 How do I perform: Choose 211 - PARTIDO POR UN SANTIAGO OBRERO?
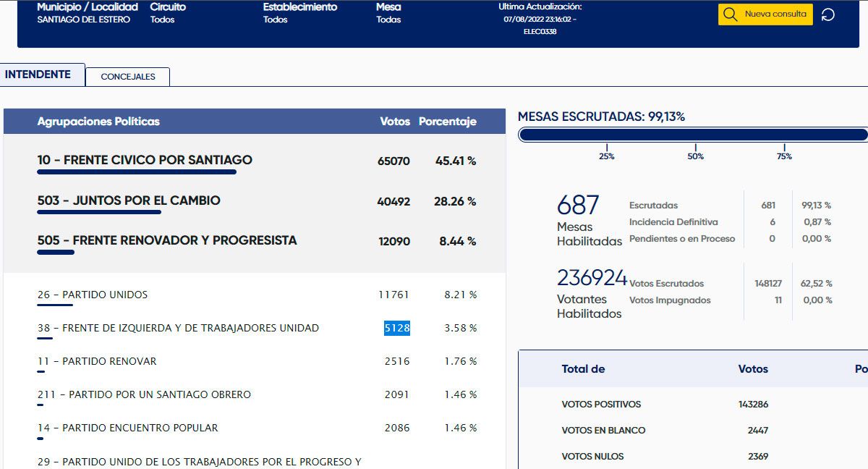[144, 394]
